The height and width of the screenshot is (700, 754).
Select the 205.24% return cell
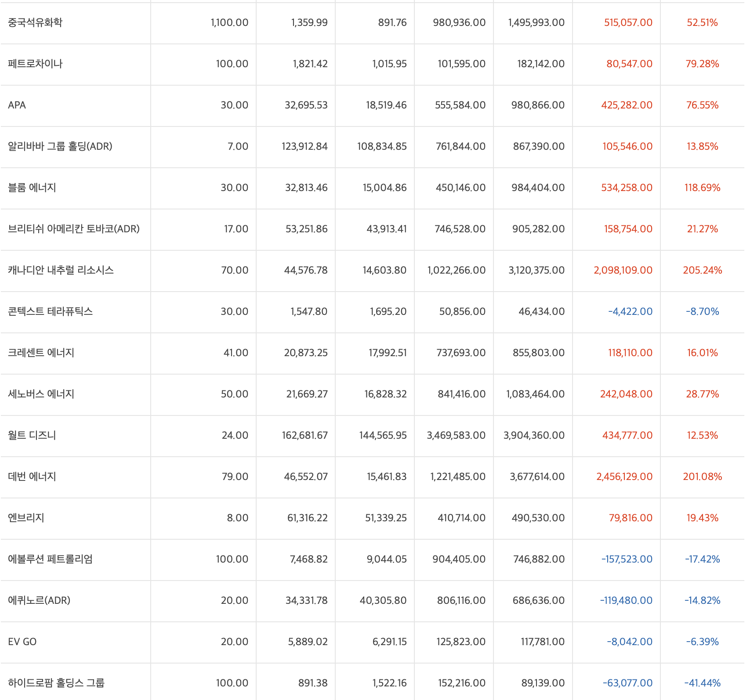click(702, 270)
